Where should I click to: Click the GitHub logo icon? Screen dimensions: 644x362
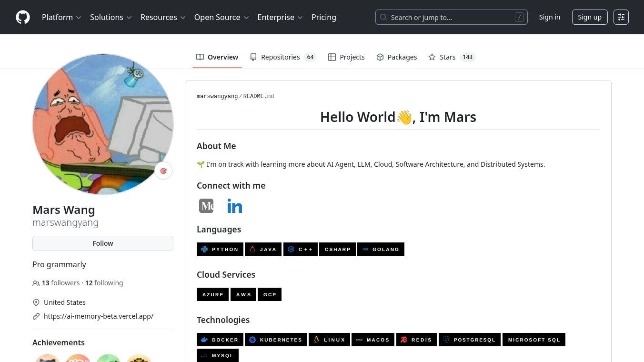pos(23,17)
